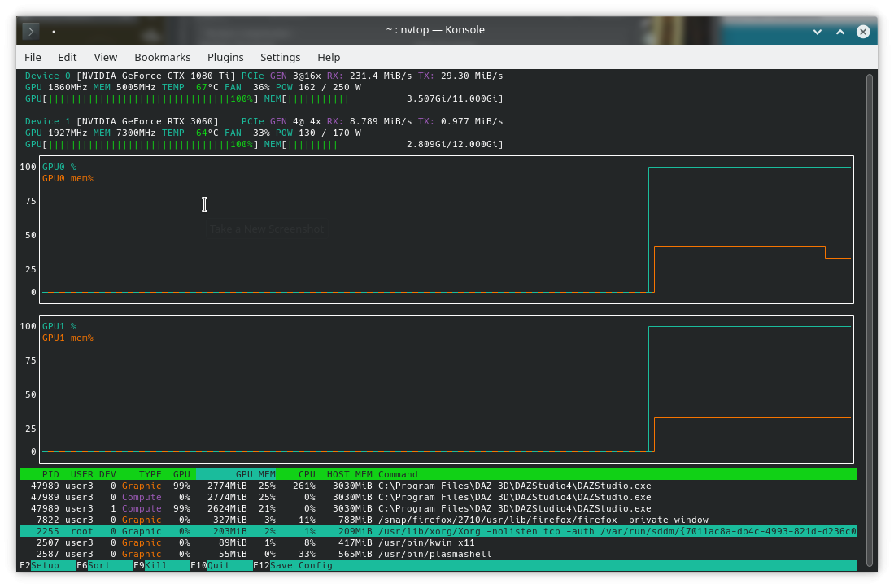The width and height of the screenshot is (894, 588).
Task: Click the GPU1 % graph legend label
Action: point(59,326)
